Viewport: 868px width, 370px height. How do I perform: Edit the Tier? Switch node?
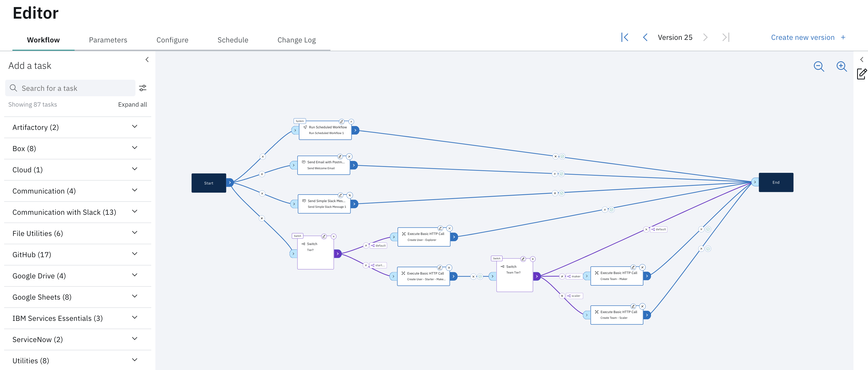point(324,236)
